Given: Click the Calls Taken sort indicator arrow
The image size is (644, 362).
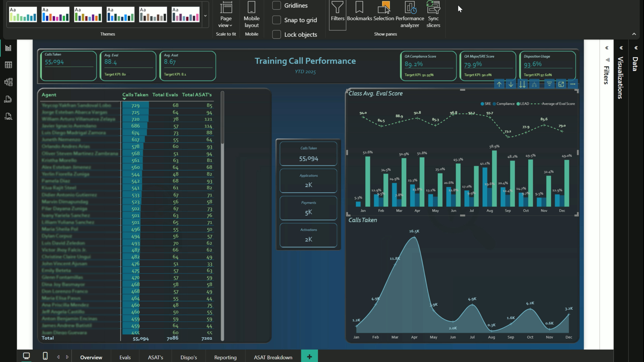Looking at the screenshot, I should (124, 99).
